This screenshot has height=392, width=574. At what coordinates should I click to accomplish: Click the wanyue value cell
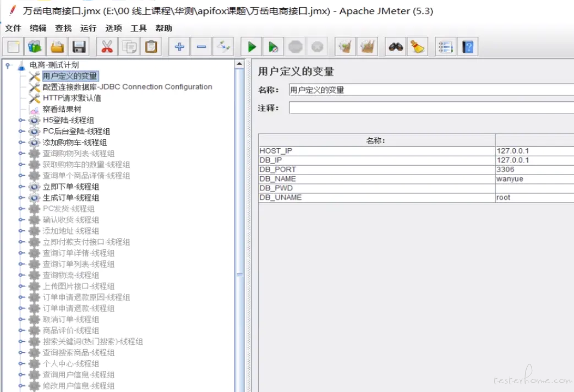tap(534, 179)
